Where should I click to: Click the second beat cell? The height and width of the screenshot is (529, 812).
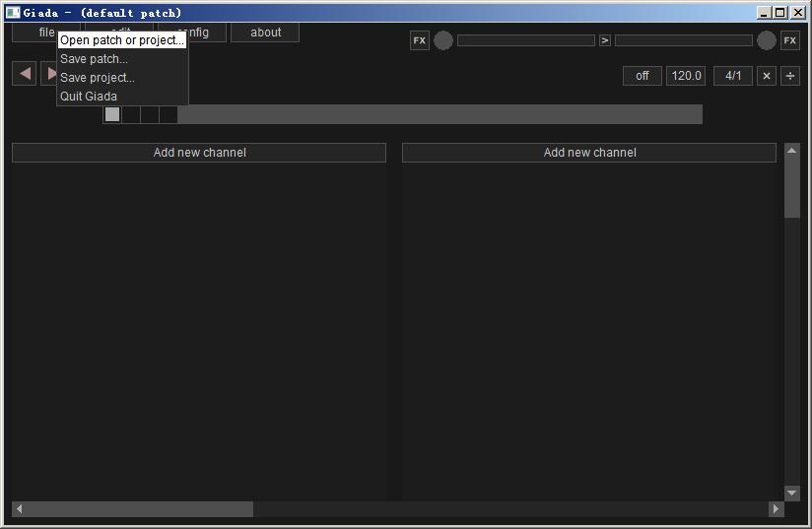pos(131,114)
